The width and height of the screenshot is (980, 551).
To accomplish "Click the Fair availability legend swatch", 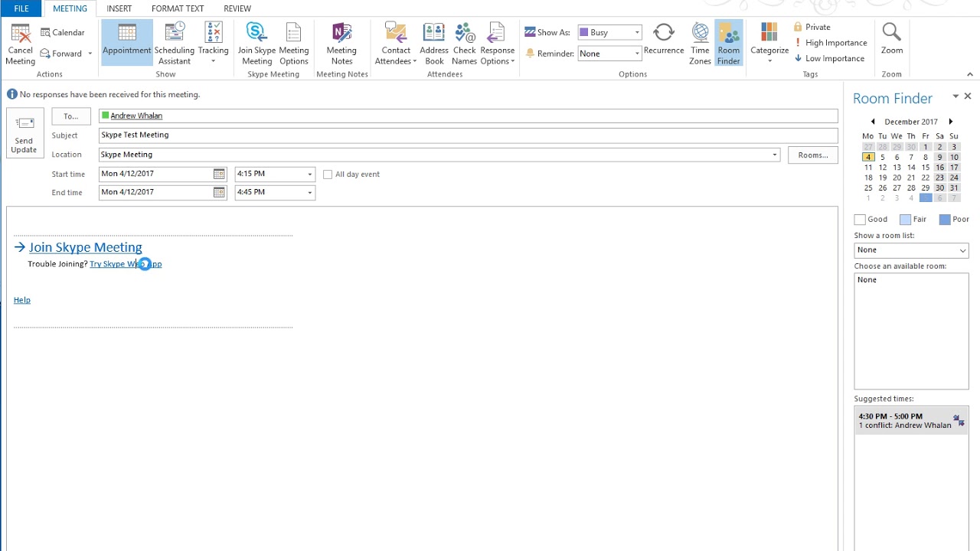I will tap(906, 220).
